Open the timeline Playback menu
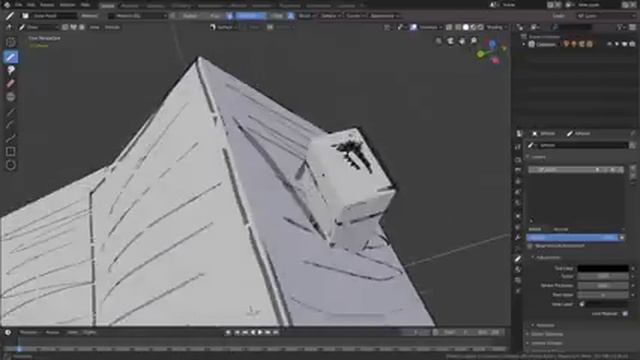 pos(30,332)
